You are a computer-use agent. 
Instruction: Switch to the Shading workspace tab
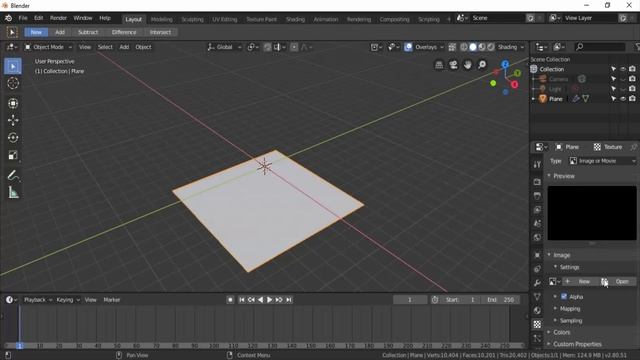tap(295, 19)
